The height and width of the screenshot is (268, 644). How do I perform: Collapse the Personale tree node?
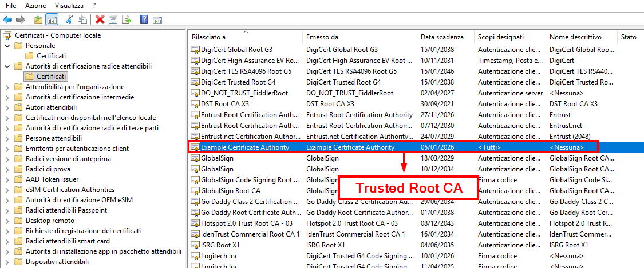click(x=7, y=46)
